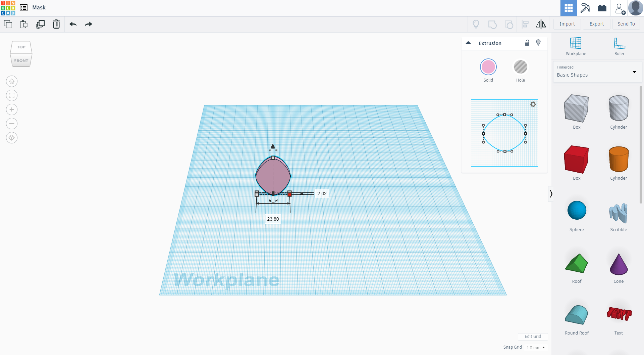The image size is (644, 355).
Task: Click the Align tool icon
Action: [x=525, y=24]
